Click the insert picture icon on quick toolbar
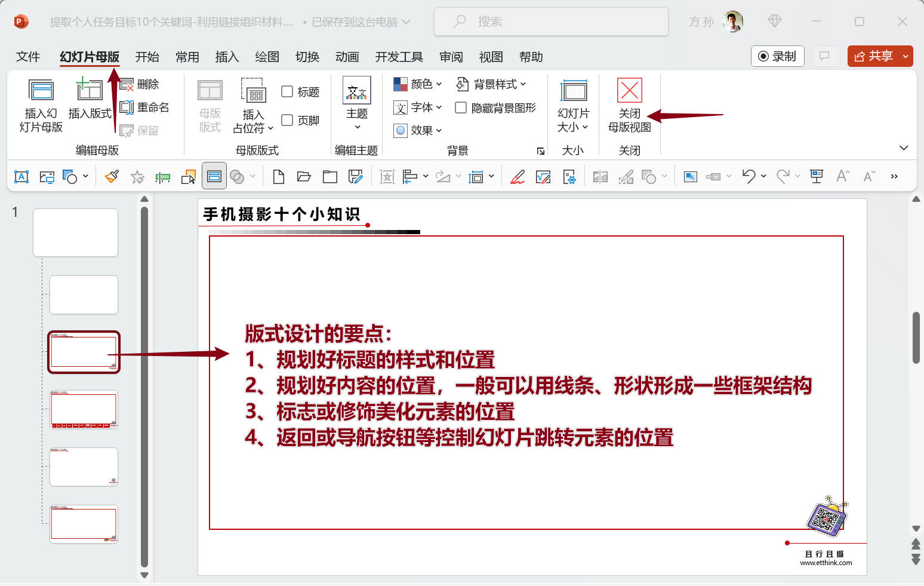 coord(47,176)
